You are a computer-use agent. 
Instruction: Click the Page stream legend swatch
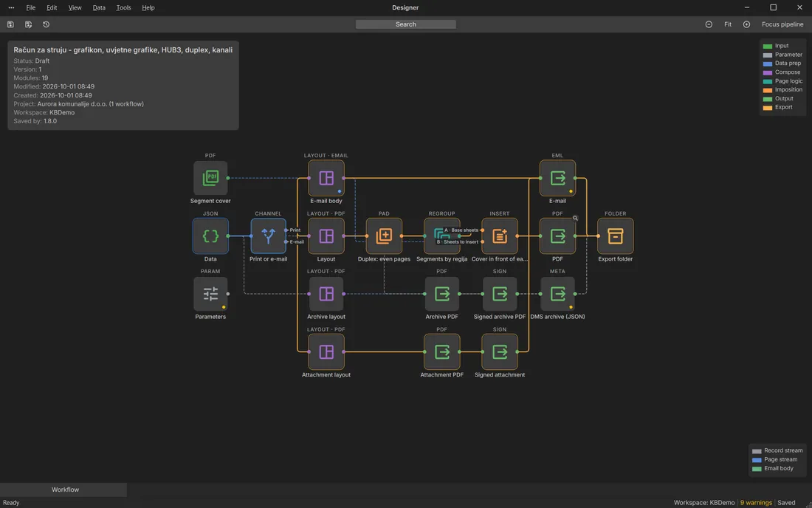click(x=757, y=460)
